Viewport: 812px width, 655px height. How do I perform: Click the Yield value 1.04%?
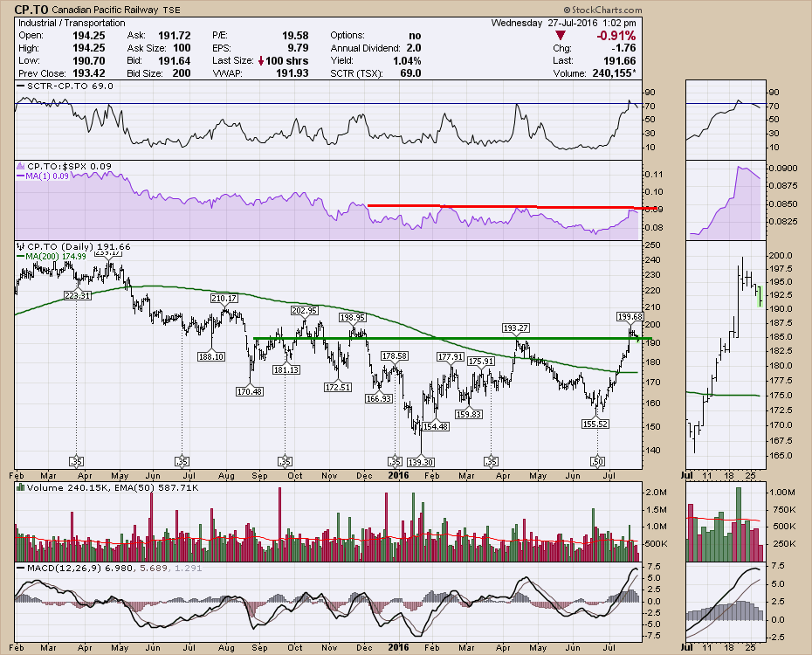point(407,60)
